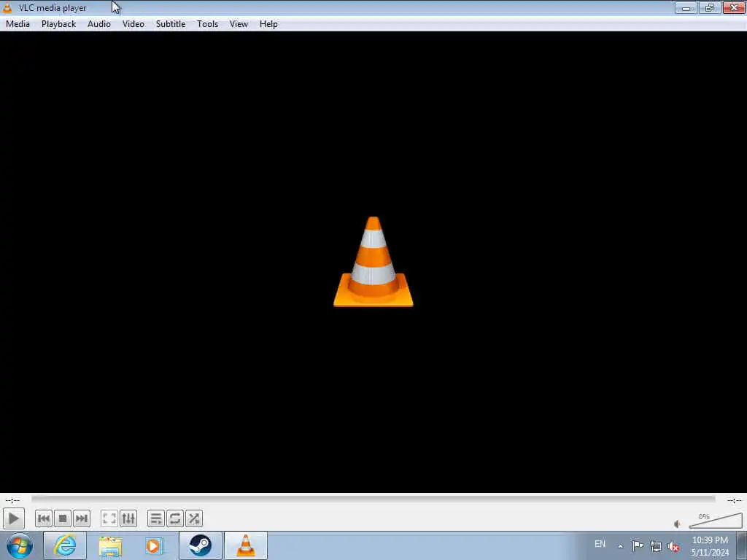
Task: Toggle fullscreen video mode
Action: pos(109,518)
